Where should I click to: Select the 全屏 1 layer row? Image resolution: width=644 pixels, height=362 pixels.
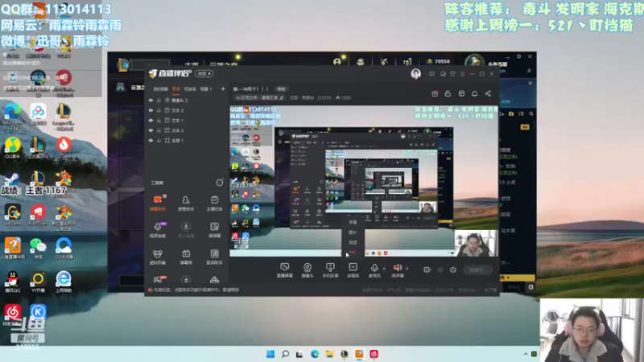pyautogui.click(x=186, y=140)
